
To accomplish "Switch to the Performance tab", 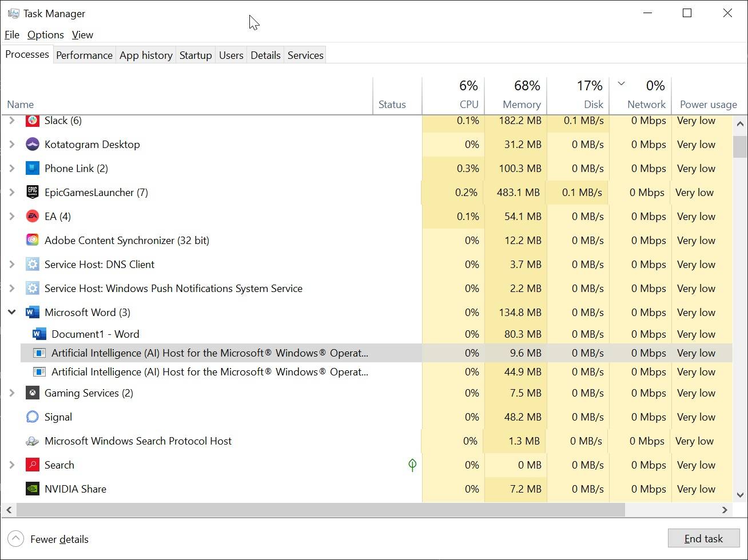I will [84, 54].
